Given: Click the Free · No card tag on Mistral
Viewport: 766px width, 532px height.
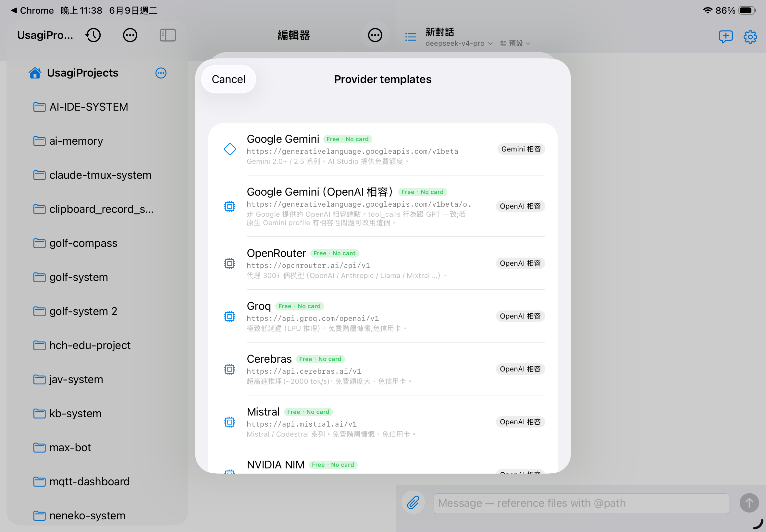Looking at the screenshot, I should [x=308, y=412].
